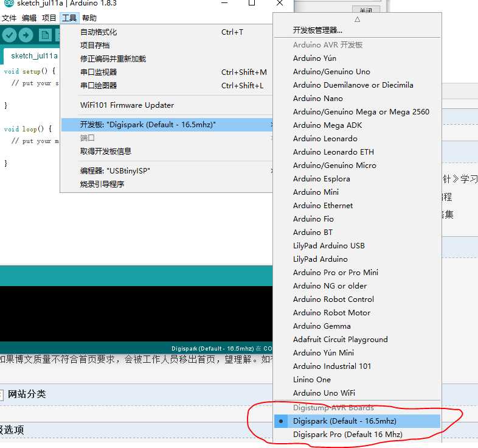Image resolution: width=478 pixels, height=448 pixels.
Task: Pick Arduino Uno WiFi
Action: 357,393
